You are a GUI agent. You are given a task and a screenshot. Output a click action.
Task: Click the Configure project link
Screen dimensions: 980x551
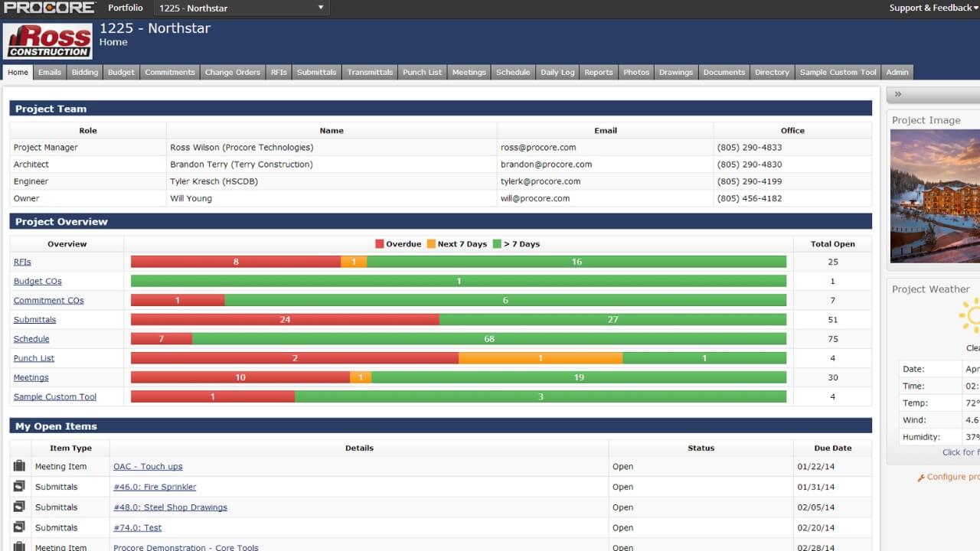point(953,477)
